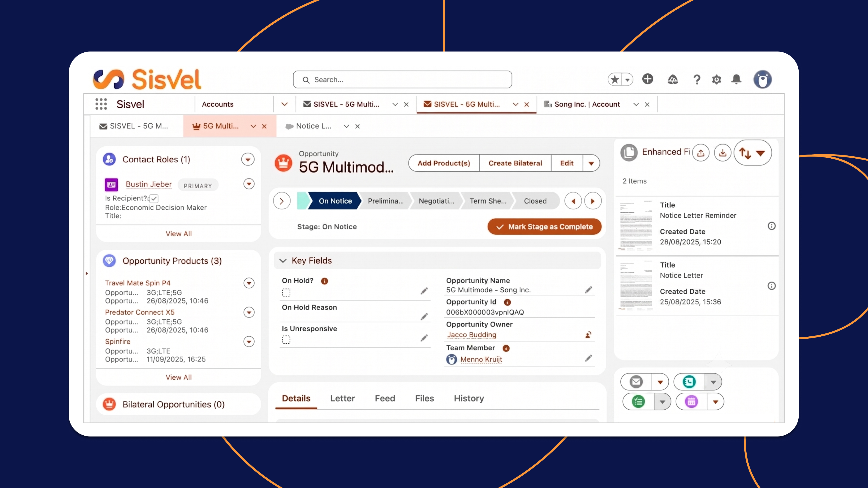
Task: Click Add Product(s) button
Action: click(x=444, y=163)
